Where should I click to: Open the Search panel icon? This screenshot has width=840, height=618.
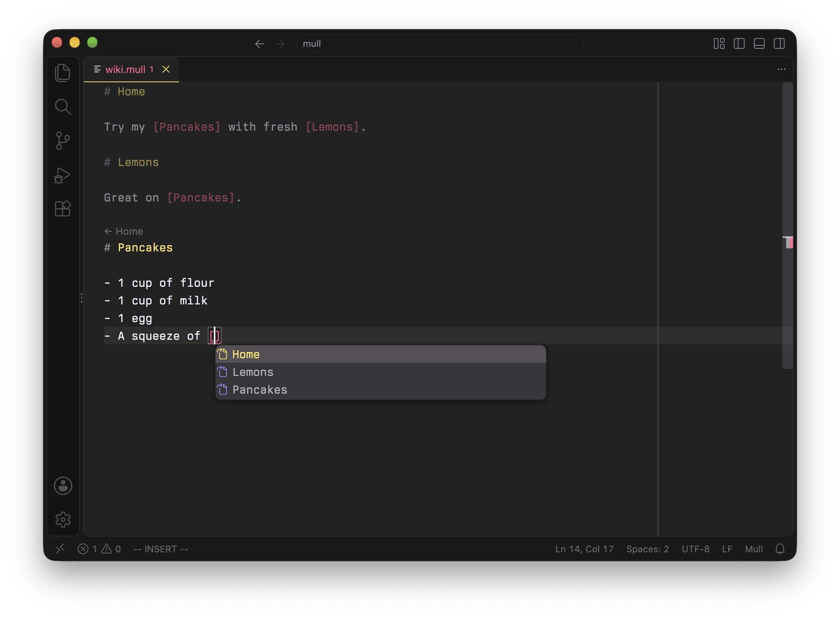(x=63, y=107)
